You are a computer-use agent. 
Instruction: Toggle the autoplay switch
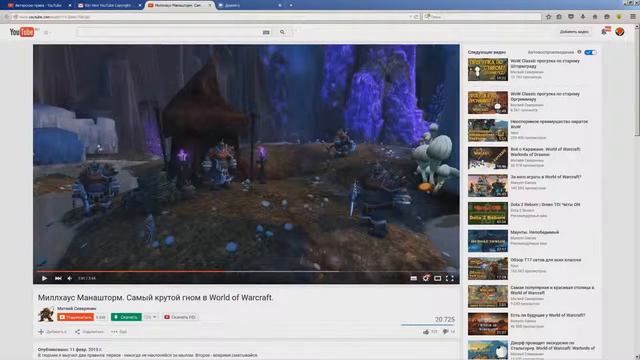[x=590, y=52]
